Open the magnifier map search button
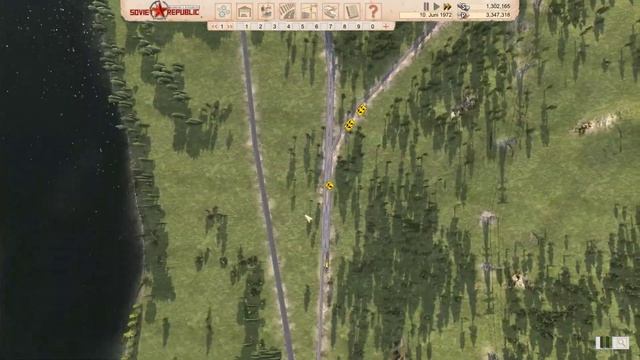640x360 pixels. tap(622, 343)
